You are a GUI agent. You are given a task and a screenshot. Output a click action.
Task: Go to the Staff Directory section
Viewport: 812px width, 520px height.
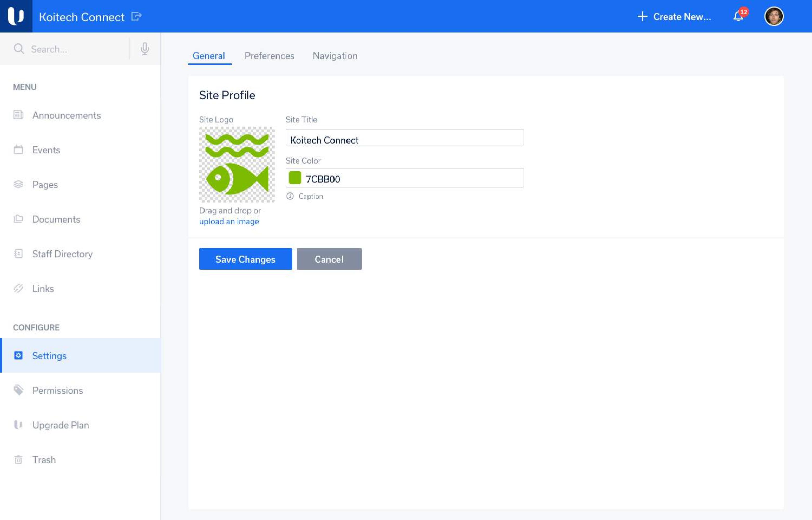(62, 254)
